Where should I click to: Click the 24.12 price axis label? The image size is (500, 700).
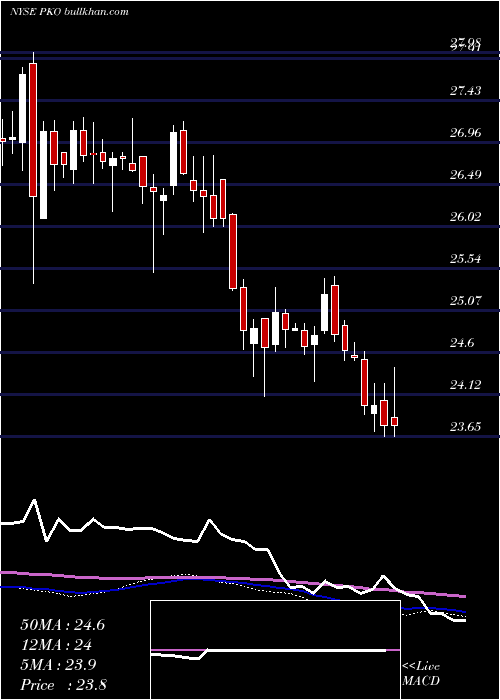(x=466, y=385)
